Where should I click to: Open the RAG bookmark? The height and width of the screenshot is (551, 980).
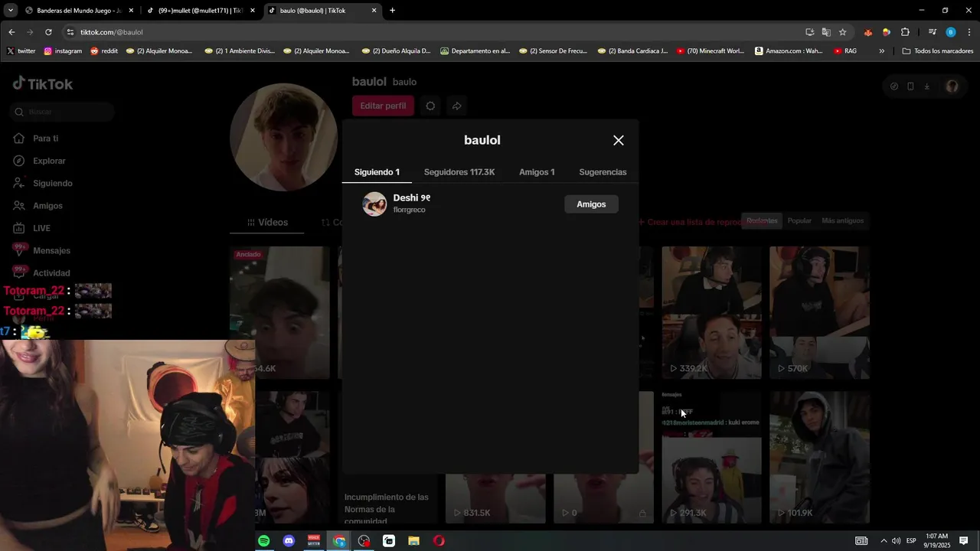click(x=845, y=51)
